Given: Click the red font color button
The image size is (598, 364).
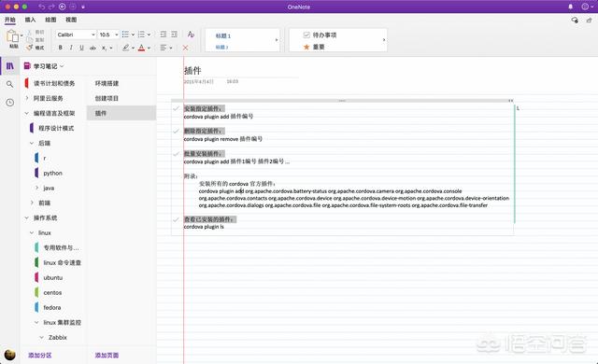Looking at the screenshot, I should (141, 48).
